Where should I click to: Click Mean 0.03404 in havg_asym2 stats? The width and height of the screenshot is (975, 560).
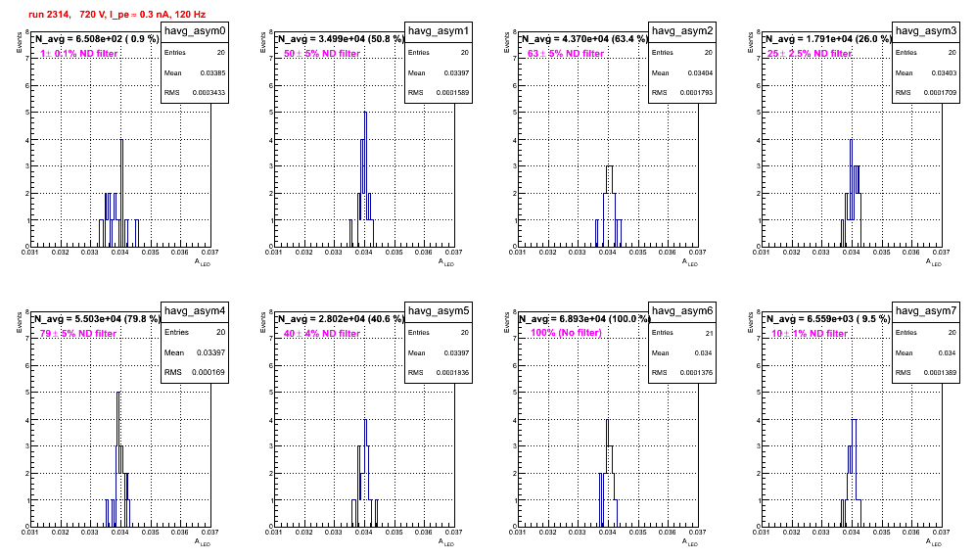682,72
